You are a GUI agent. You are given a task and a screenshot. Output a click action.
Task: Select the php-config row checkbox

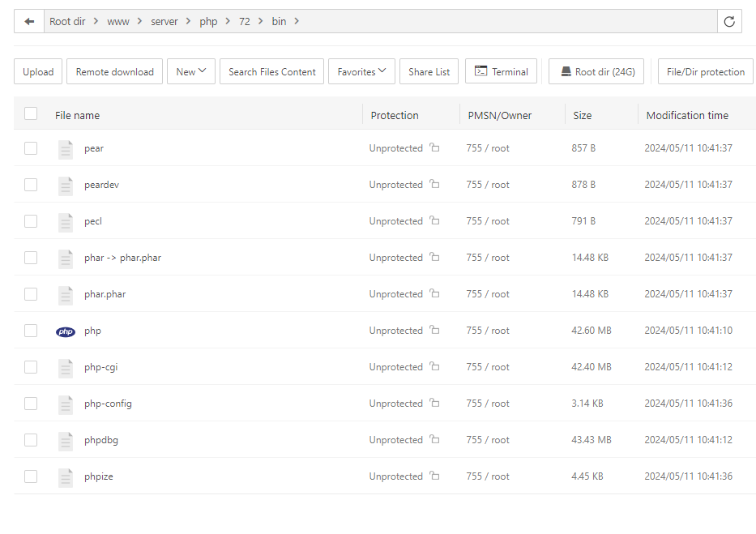[31, 404]
